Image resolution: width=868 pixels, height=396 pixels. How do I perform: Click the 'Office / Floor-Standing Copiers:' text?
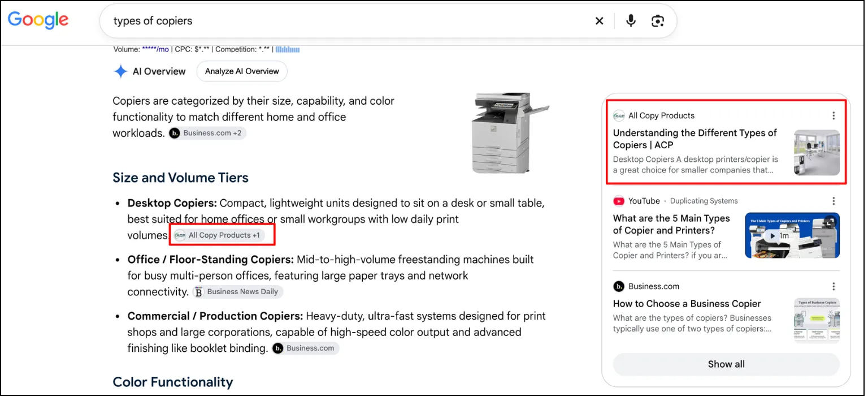pyautogui.click(x=211, y=260)
